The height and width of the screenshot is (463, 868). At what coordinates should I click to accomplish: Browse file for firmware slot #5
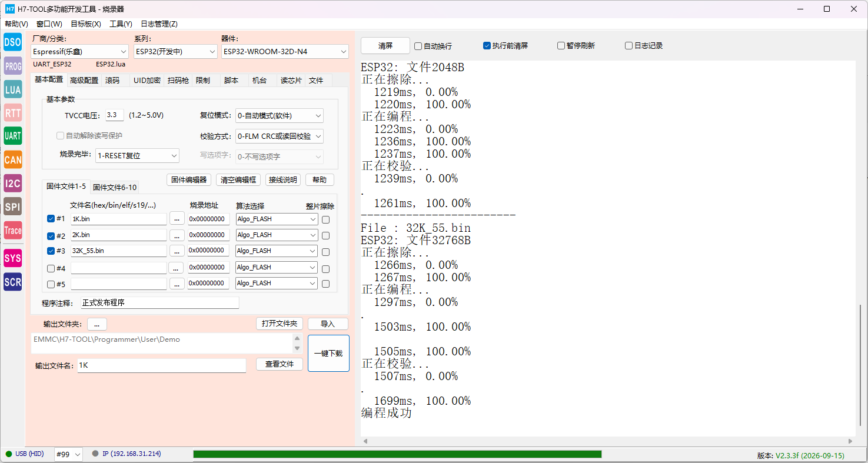tap(177, 284)
